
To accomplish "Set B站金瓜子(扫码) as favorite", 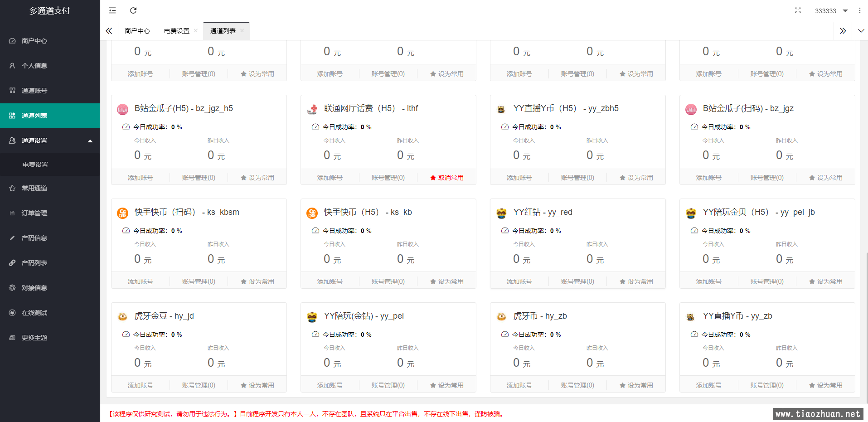I will tap(825, 178).
